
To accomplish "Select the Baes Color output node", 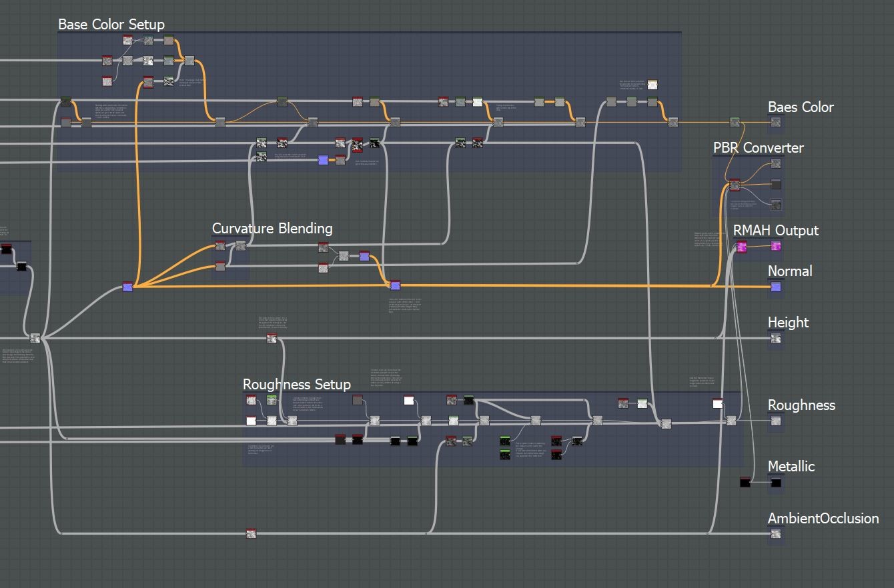I will [x=775, y=122].
